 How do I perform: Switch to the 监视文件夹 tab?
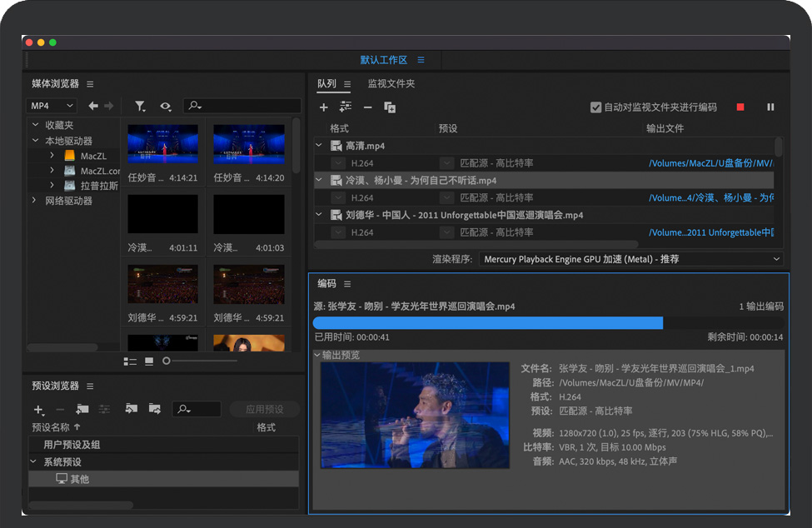pyautogui.click(x=391, y=83)
